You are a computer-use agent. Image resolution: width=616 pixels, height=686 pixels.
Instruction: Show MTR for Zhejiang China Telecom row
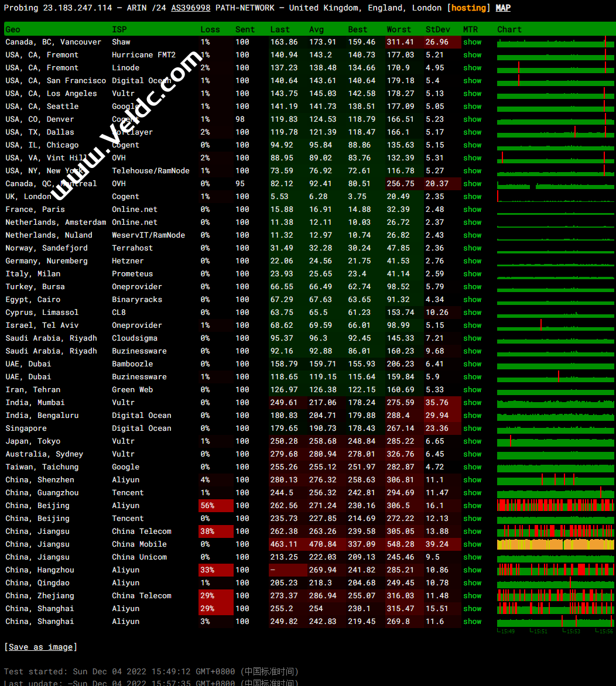coord(473,596)
